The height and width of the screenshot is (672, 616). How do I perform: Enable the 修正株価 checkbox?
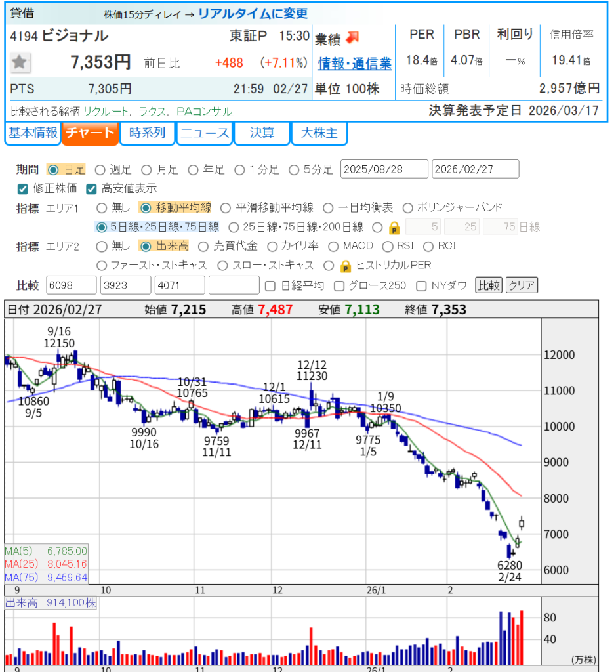pos(23,189)
